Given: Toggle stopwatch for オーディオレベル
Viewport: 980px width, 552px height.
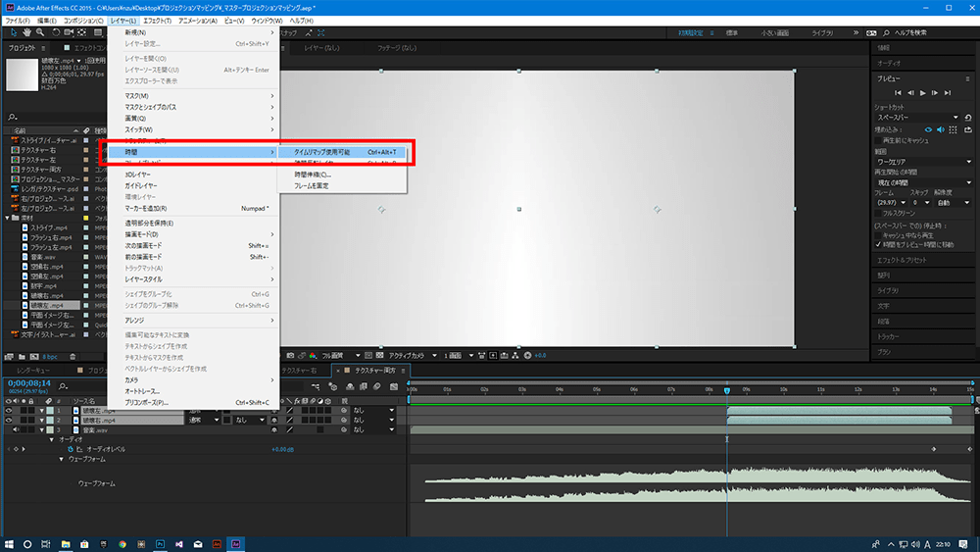Looking at the screenshot, I should click(70, 449).
